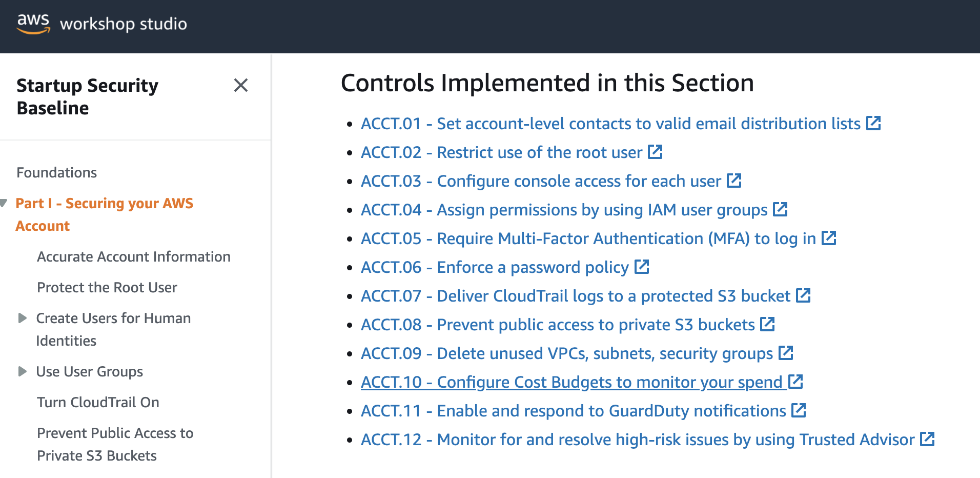
Task: Close the Startup Security Baseline sidebar
Action: click(240, 86)
